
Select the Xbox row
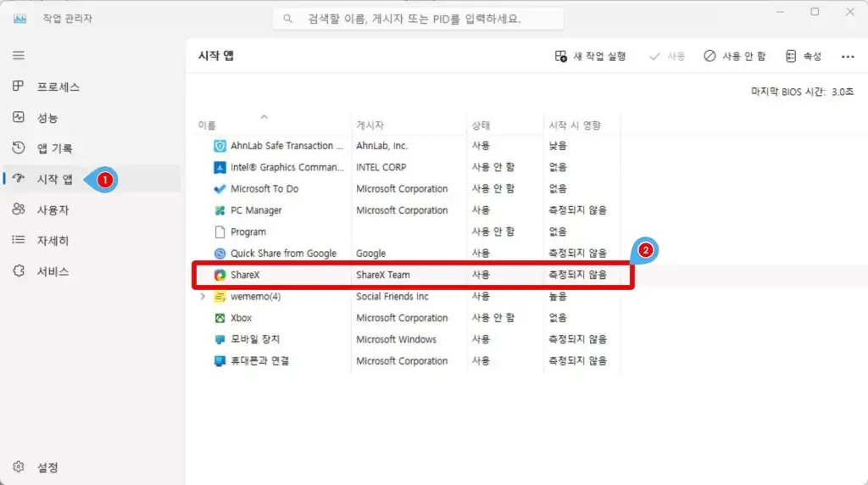(x=409, y=318)
